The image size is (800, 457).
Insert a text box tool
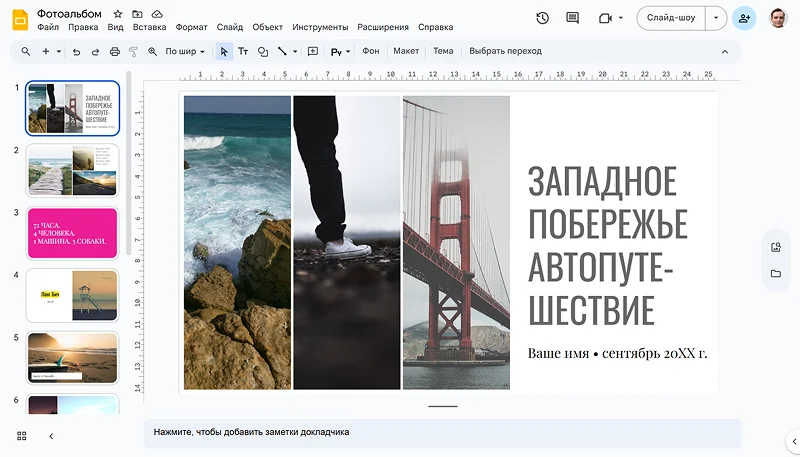243,52
